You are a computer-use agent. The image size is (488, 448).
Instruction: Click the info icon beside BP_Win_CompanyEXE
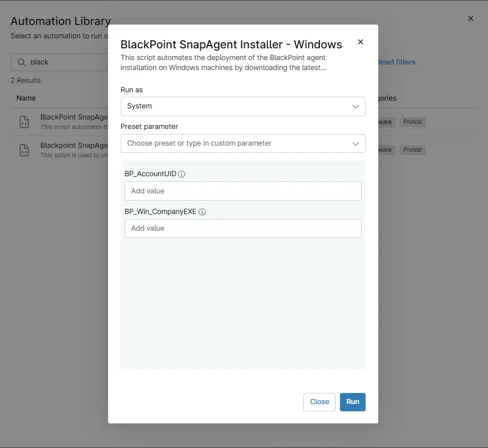click(x=202, y=212)
